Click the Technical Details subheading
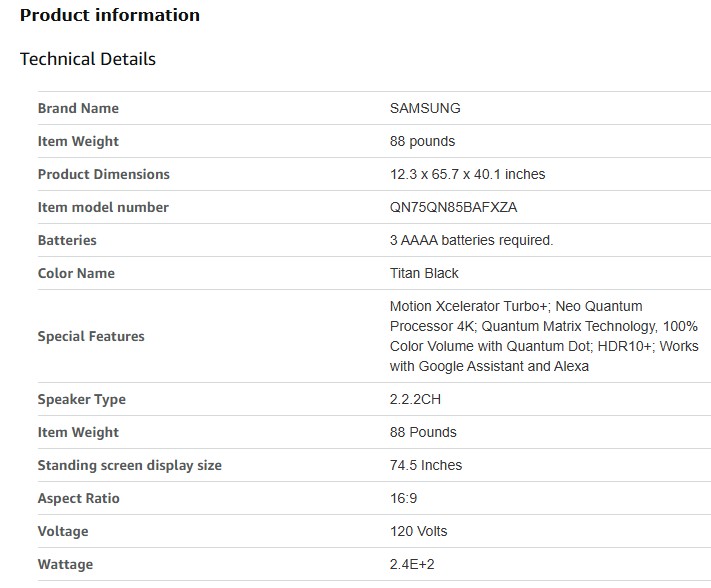 [x=88, y=59]
